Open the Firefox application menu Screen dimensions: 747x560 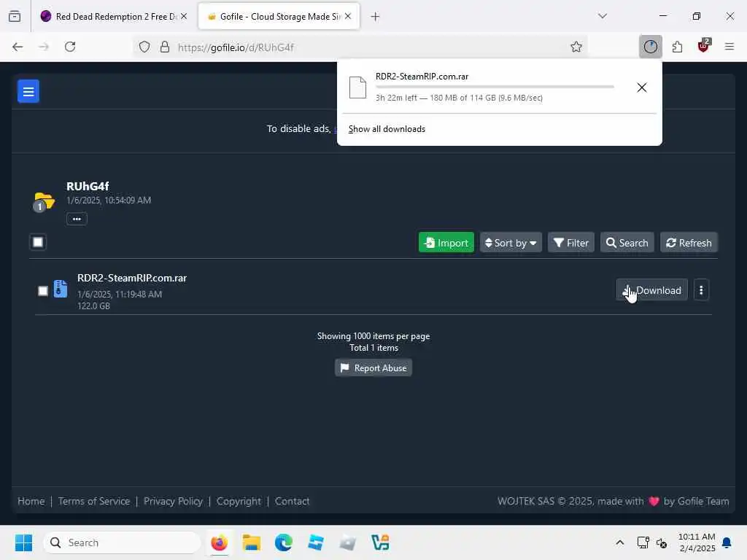(729, 47)
